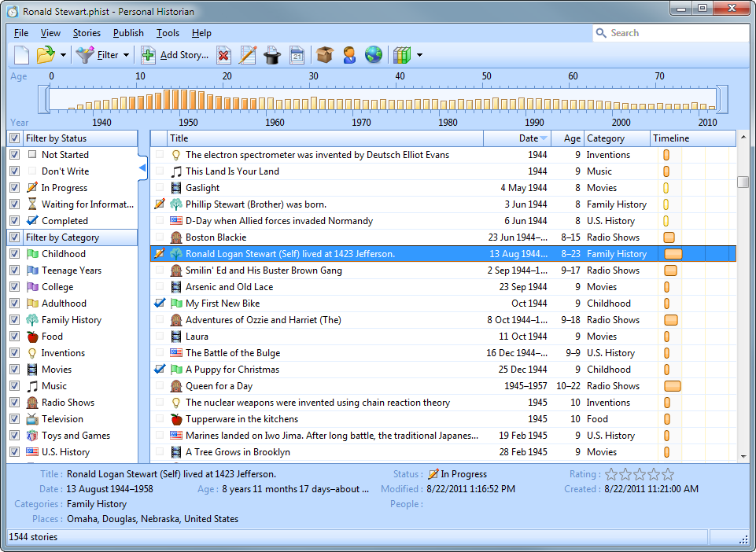
Task: Click the person icon in toolbar
Action: [349, 55]
